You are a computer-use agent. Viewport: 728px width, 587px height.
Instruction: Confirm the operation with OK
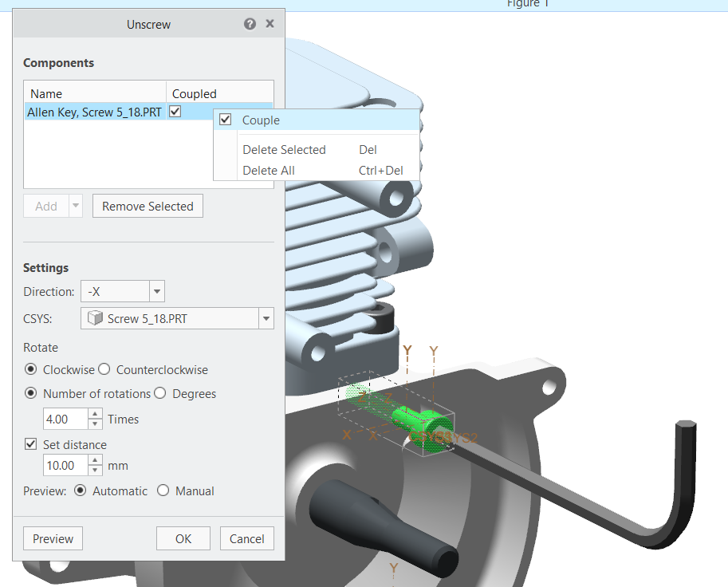pos(183,538)
